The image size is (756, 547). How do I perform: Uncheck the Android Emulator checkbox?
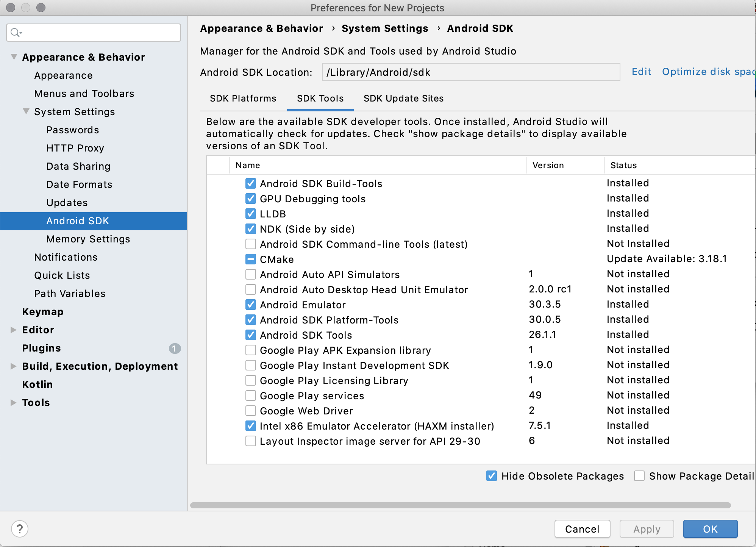point(250,305)
